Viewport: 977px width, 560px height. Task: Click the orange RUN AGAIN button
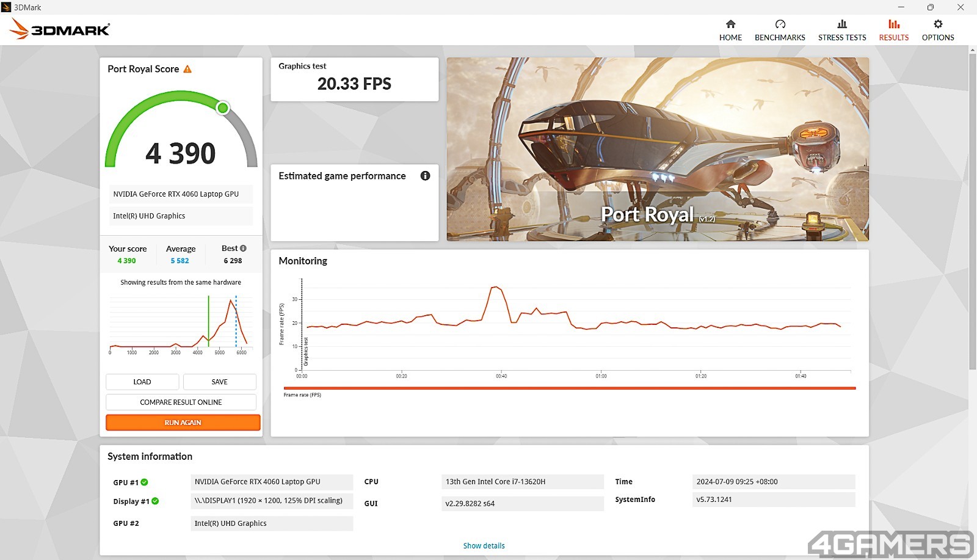click(x=183, y=423)
